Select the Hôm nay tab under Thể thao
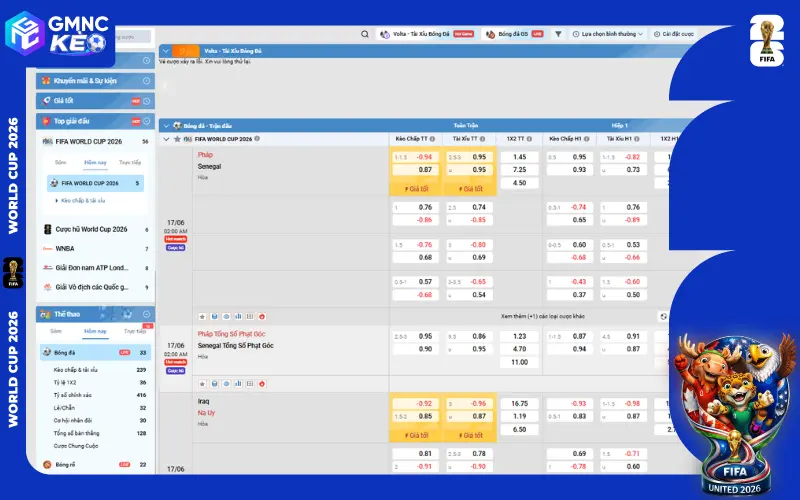This screenshot has height=500, width=800. click(95, 331)
